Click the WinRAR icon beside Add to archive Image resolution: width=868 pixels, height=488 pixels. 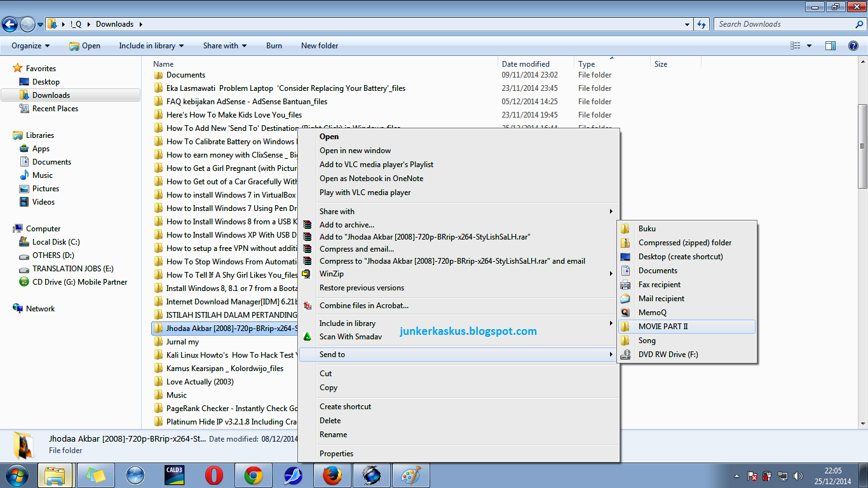click(308, 225)
